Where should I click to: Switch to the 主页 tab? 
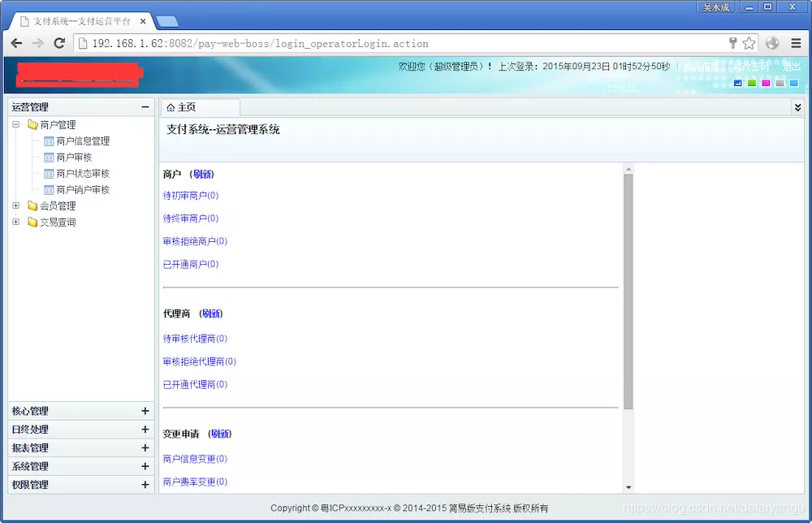point(199,106)
